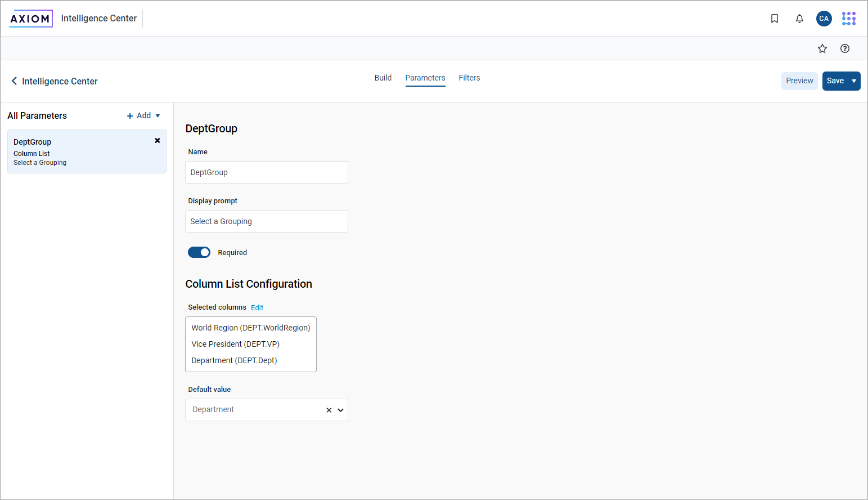Clear the Default value selection
Viewport: 868px width, 500px height.
point(329,410)
